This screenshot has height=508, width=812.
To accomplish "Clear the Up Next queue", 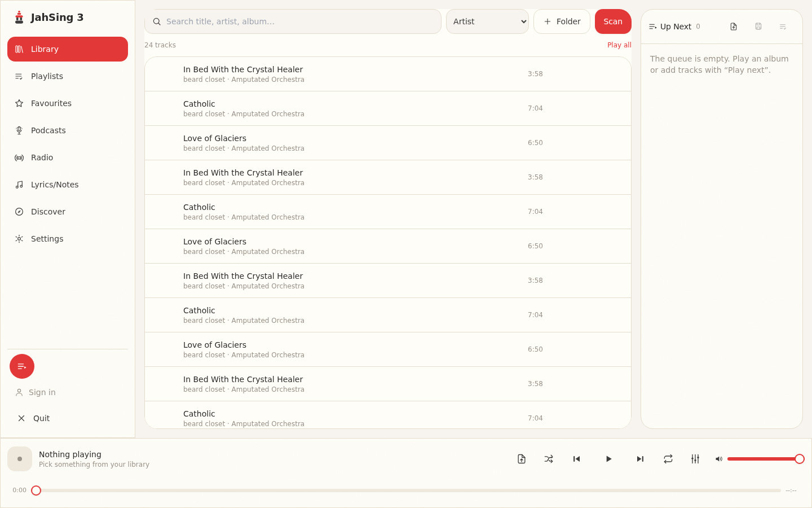I will coord(783,27).
